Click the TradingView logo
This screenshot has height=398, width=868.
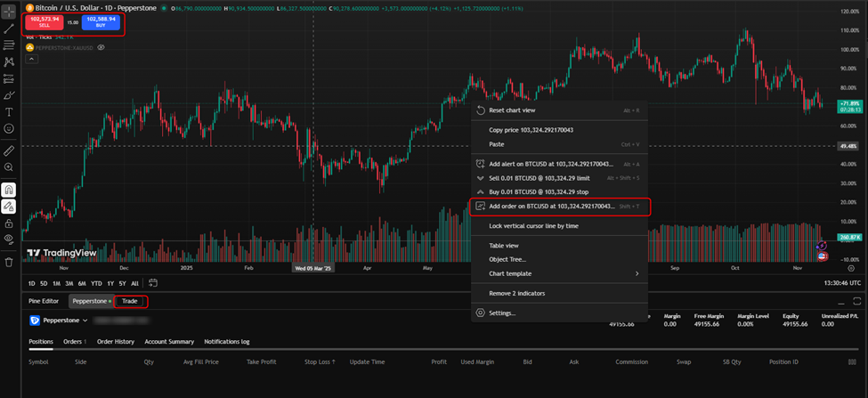pos(61,253)
